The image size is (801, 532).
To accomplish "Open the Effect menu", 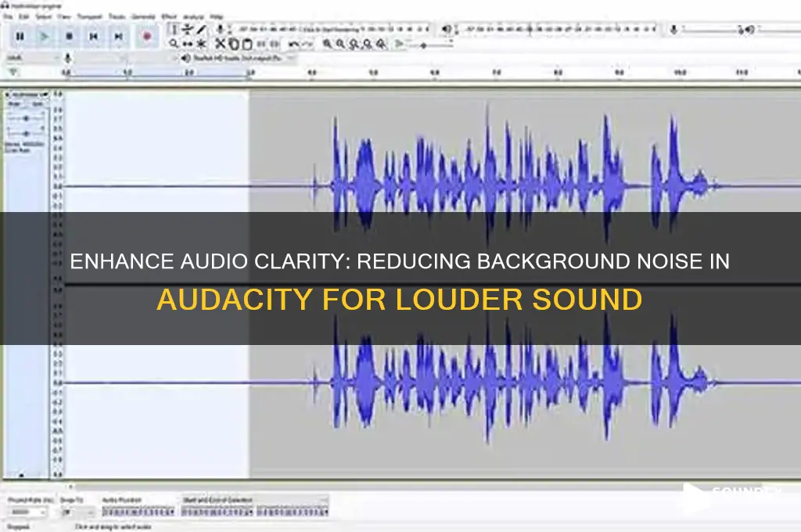I will click(169, 17).
